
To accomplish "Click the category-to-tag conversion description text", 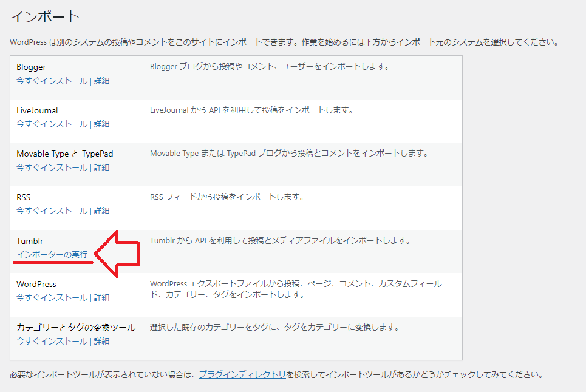I will click(x=274, y=328).
